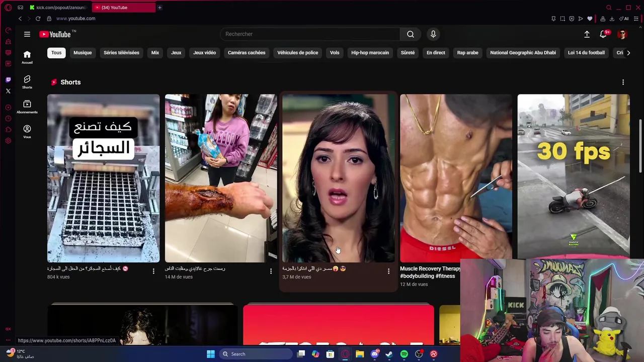The image size is (644, 362).
Task: Go to Accueil in the sidebar
Action: [27, 57]
